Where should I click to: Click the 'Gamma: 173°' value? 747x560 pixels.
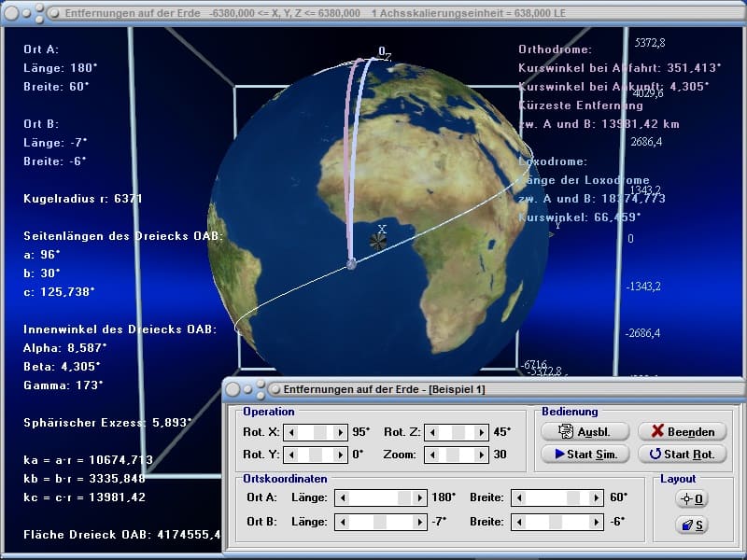coord(63,385)
